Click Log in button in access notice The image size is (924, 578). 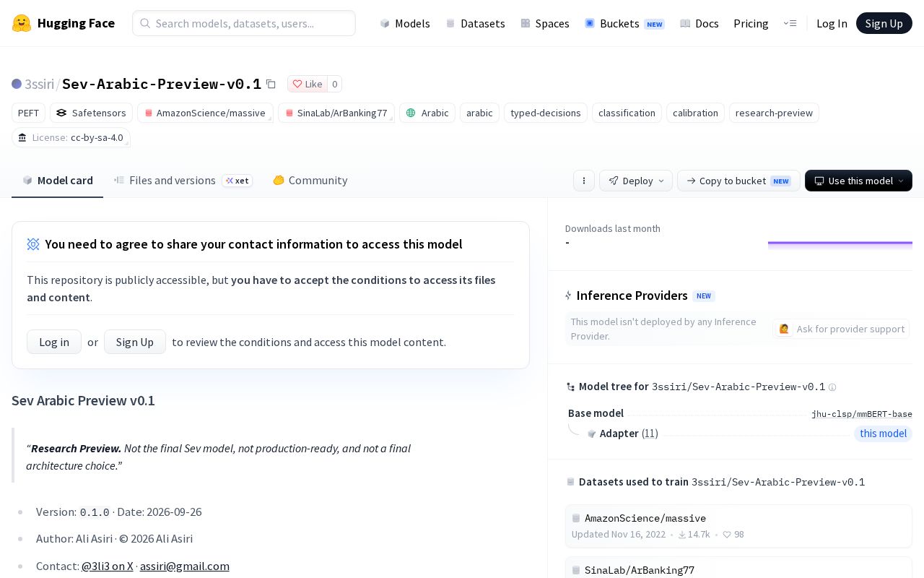tap(54, 342)
